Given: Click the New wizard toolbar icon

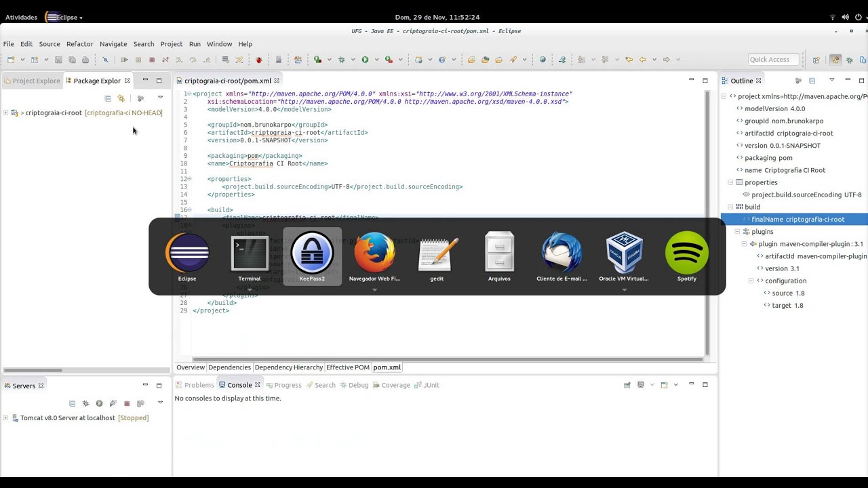Looking at the screenshot, I should [x=11, y=60].
